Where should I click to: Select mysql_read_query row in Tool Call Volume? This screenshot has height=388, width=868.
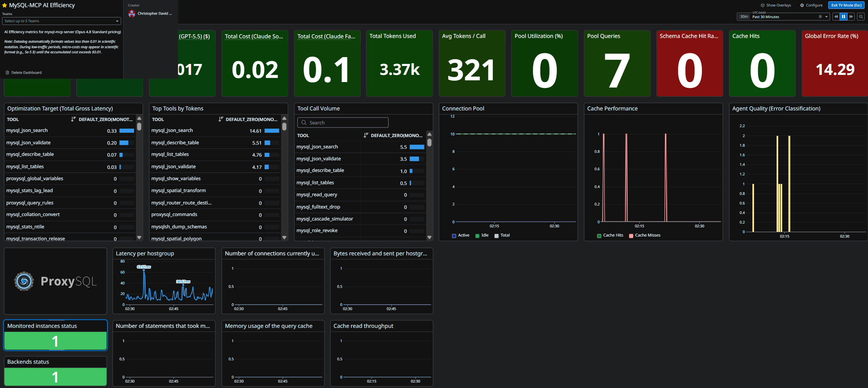(360, 195)
